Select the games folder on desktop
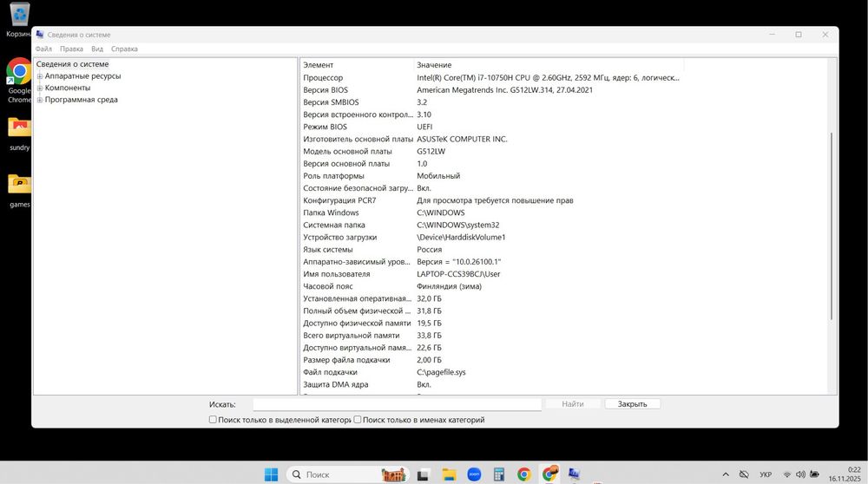Screen dimensions: 868x484 (19, 191)
